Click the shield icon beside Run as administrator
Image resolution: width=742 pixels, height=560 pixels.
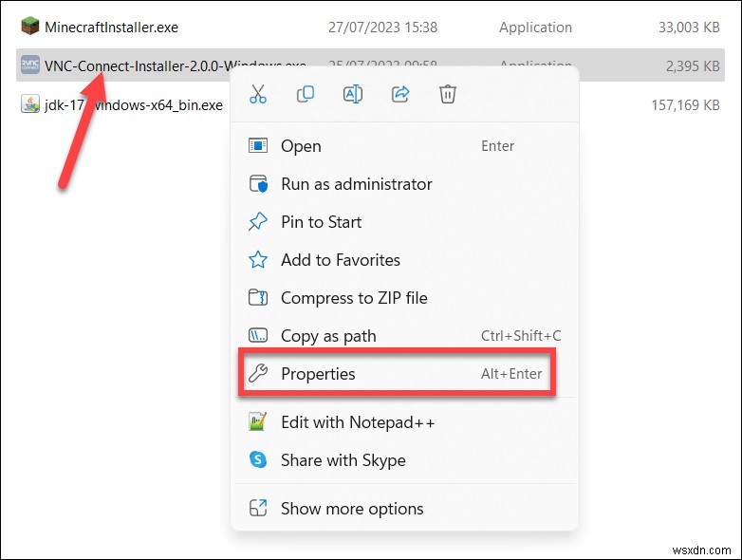[x=258, y=184]
